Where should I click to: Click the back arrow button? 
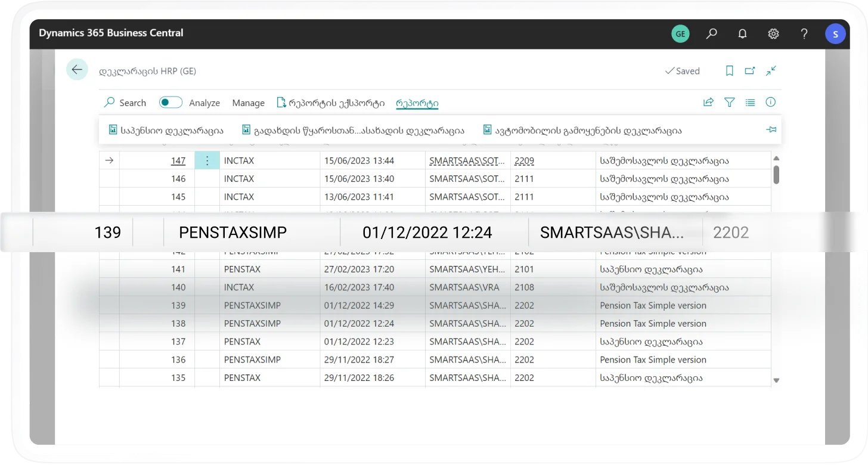[77, 70]
